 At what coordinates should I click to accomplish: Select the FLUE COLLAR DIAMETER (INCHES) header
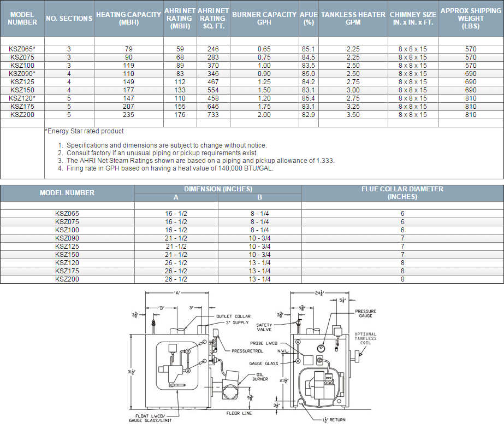tap(402, 193)
